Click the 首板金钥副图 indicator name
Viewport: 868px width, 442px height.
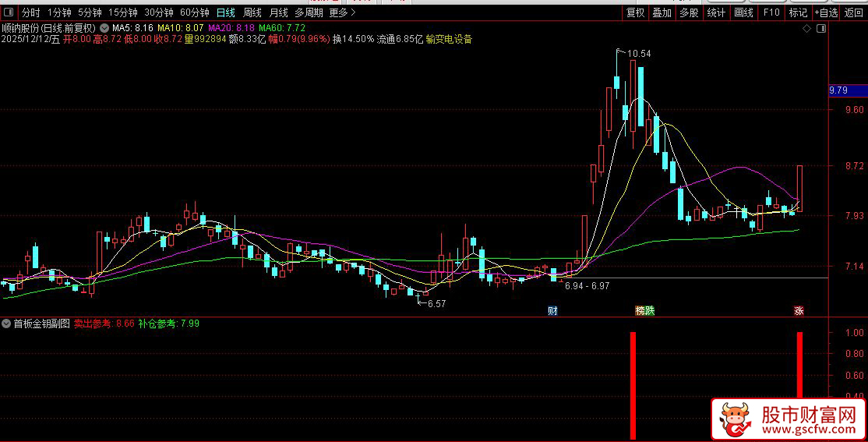click(42, 324)
